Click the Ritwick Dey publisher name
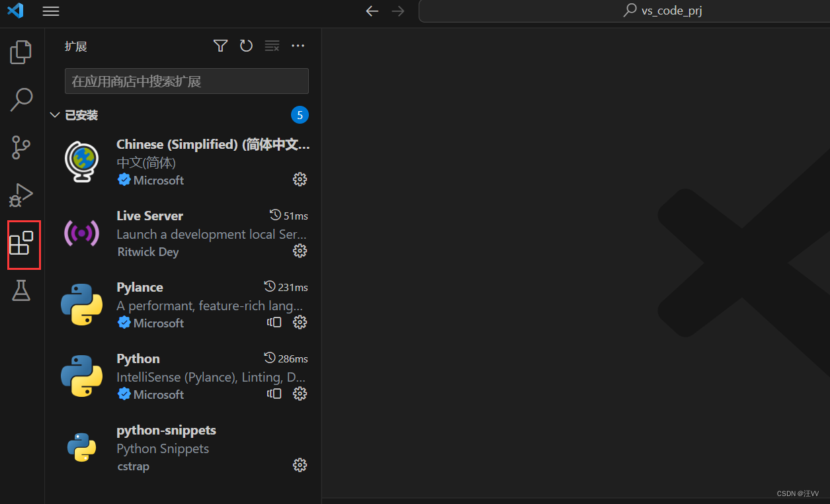830x504 pixels. click(147, 252)
